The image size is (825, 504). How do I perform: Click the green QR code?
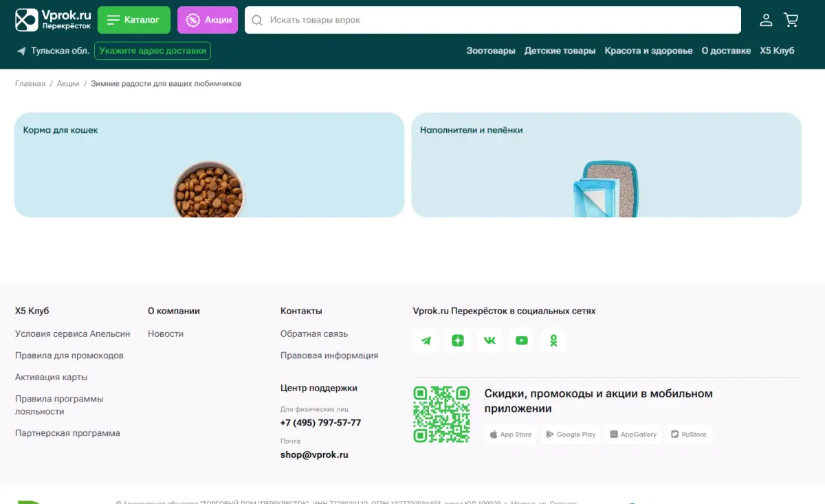point(441,414)
